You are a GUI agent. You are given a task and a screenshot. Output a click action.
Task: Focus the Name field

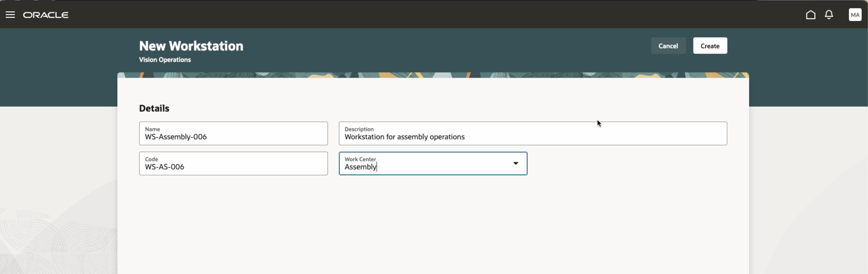[233, 134]
